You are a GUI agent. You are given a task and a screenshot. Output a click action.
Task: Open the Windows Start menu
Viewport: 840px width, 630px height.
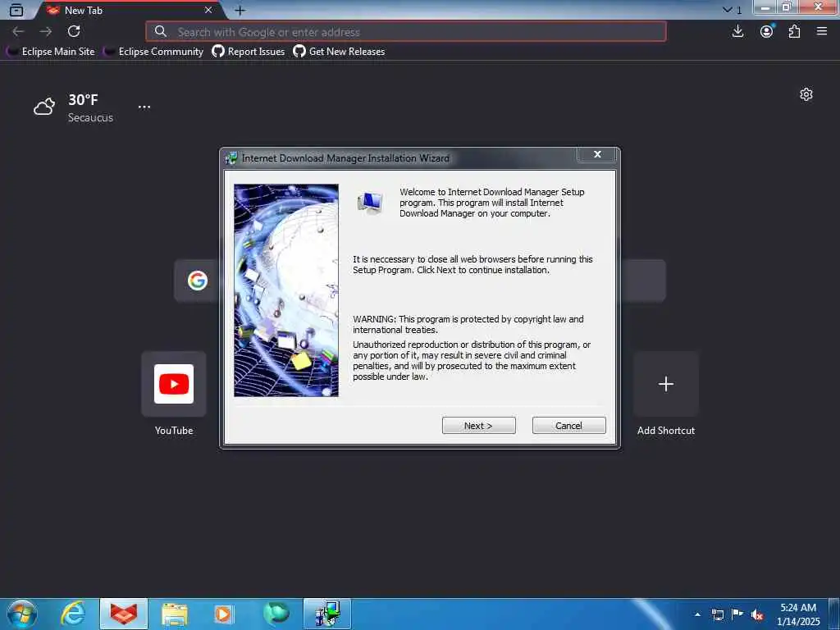[x=22, y=614]
